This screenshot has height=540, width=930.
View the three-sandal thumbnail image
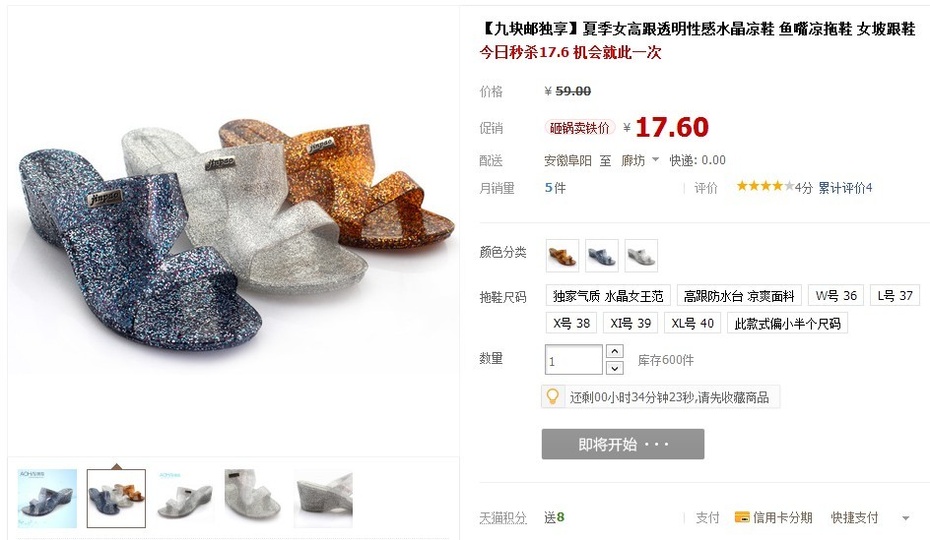pyautogui.click(x=116, y=498)
